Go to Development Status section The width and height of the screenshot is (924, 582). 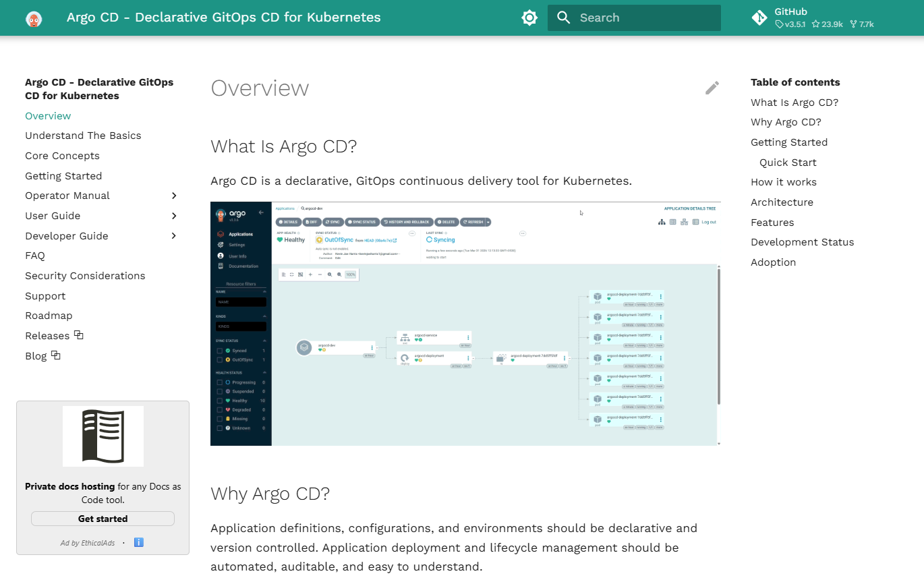pyautogui.click(x=803, y=242)
